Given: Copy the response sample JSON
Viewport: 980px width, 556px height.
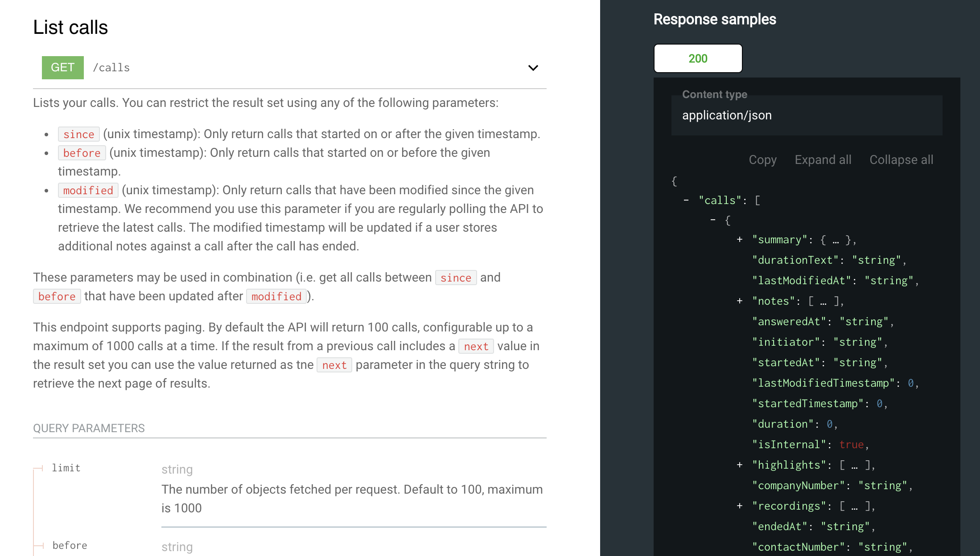Looking at the screenshot, I should click(762, 160).
